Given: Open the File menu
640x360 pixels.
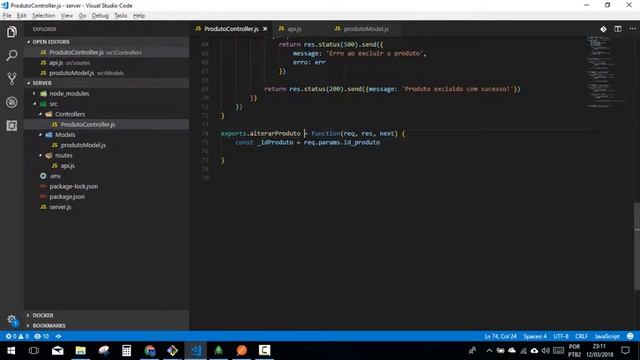Looking at the screenshot, I should [7, 16].
